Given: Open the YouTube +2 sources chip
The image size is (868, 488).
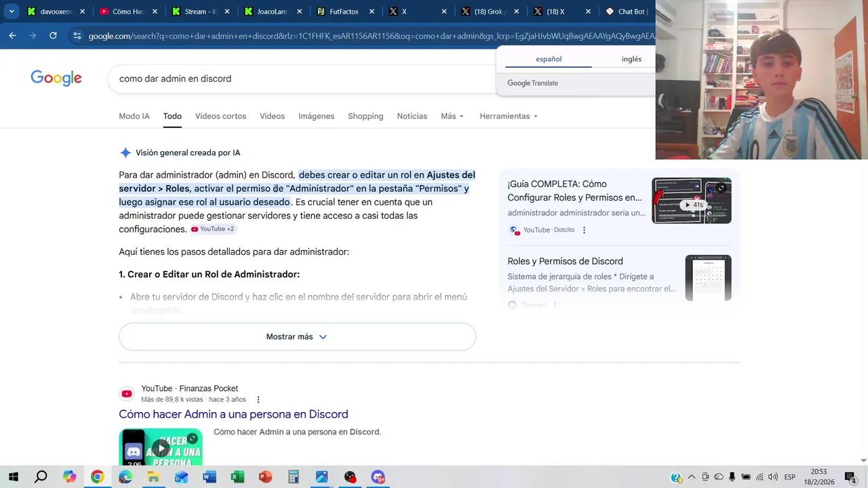Looking at the screenshot, I should [212, 229].
